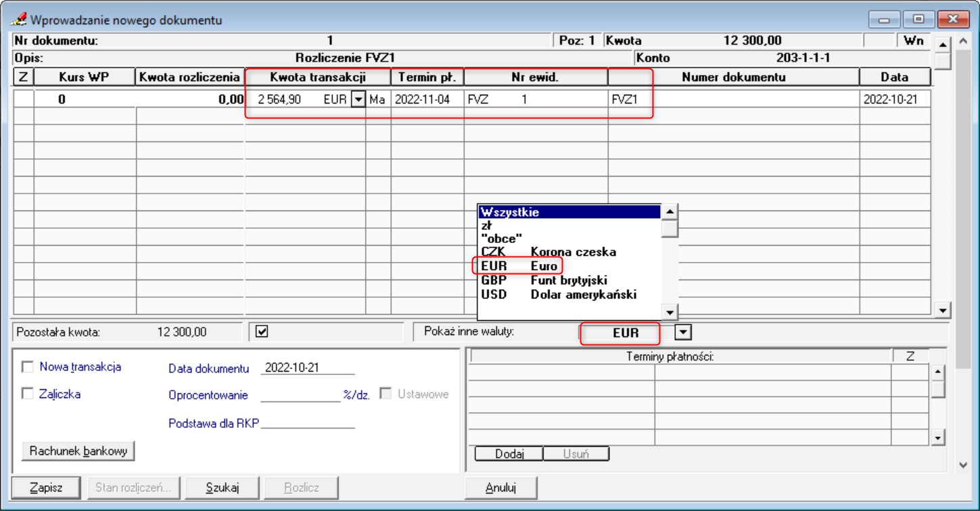Click Dodaj in payment terms panel
The height and width of the screenshot is (511, 980).
[509, 453]
